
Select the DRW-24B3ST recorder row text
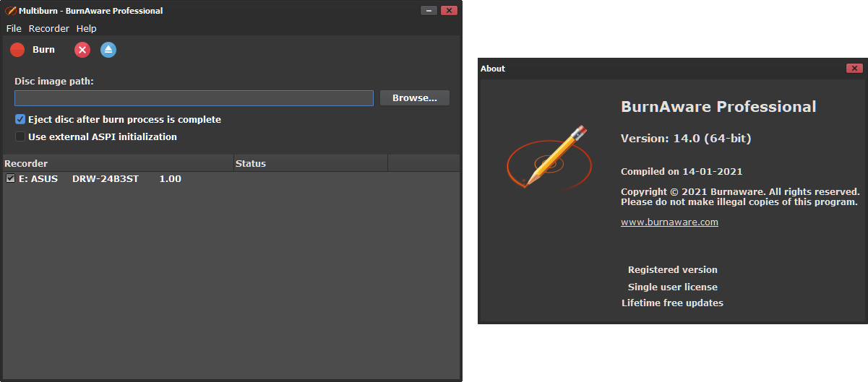(106, 178)
